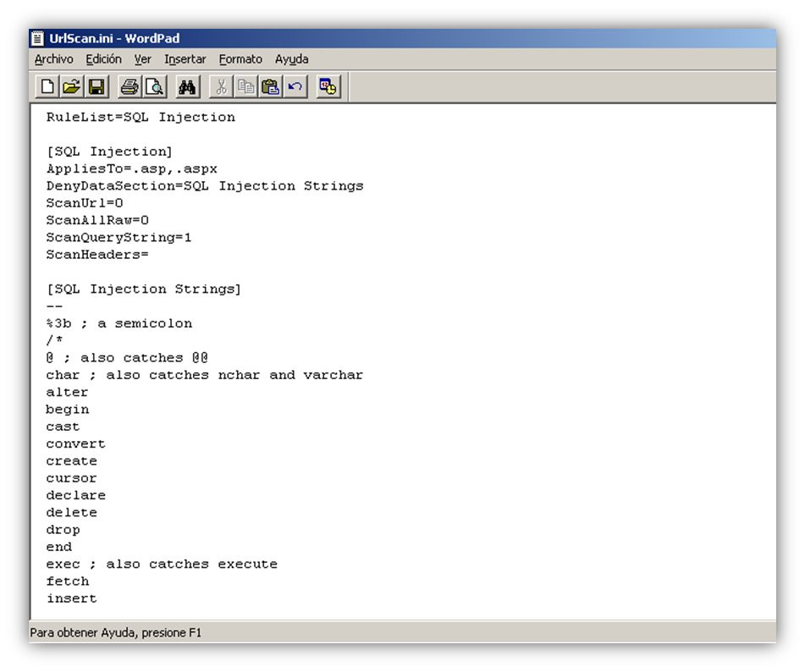Paste from clipboard using the clipboard icon
Viewport: 805px width, 672px height.
[271, 87]
